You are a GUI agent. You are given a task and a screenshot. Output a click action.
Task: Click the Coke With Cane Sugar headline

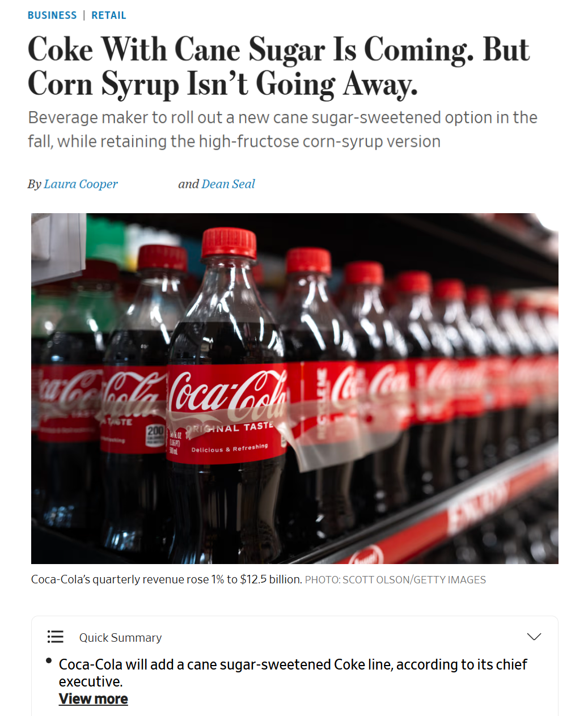[278, 67]
